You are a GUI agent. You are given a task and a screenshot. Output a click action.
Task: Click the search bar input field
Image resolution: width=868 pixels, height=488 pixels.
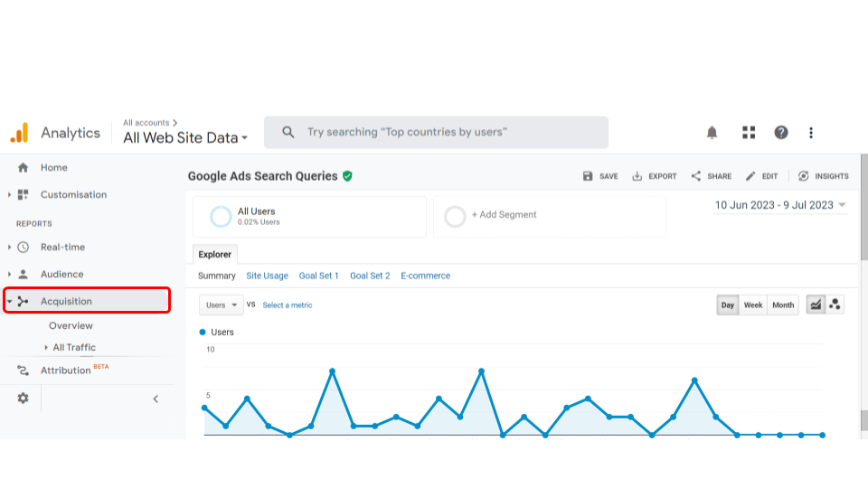coord(436,132)
